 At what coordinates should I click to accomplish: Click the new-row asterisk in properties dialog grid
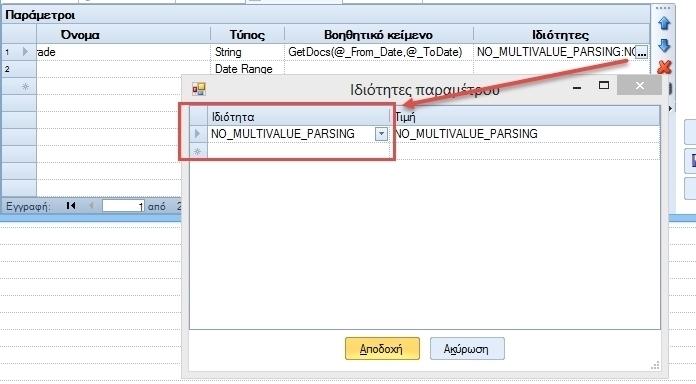pos(198,151)
